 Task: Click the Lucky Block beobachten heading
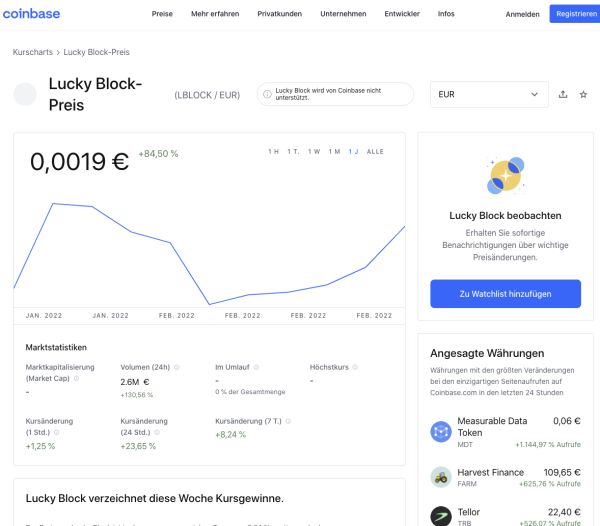pos(505,216)
